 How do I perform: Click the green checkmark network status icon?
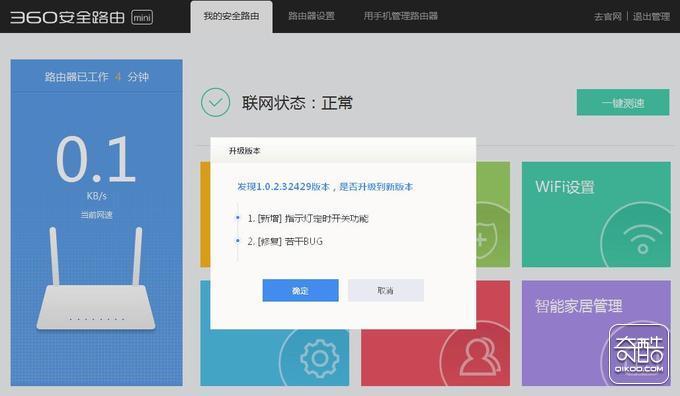tap(216, 102)
